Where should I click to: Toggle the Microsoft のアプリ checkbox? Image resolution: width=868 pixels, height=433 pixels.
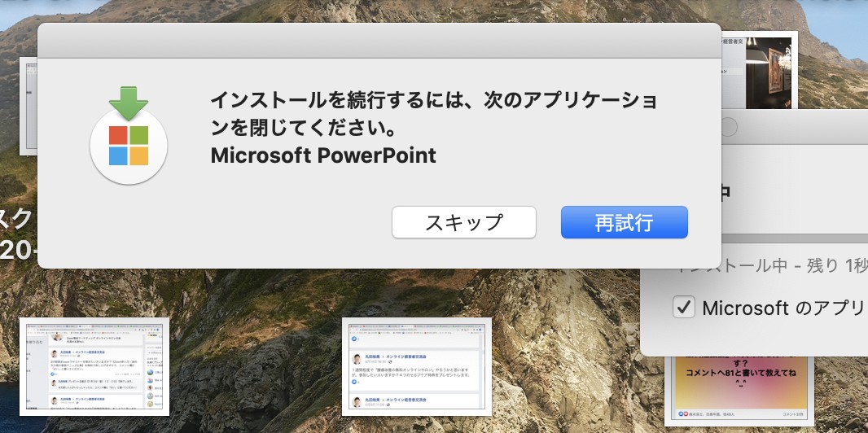684,308
